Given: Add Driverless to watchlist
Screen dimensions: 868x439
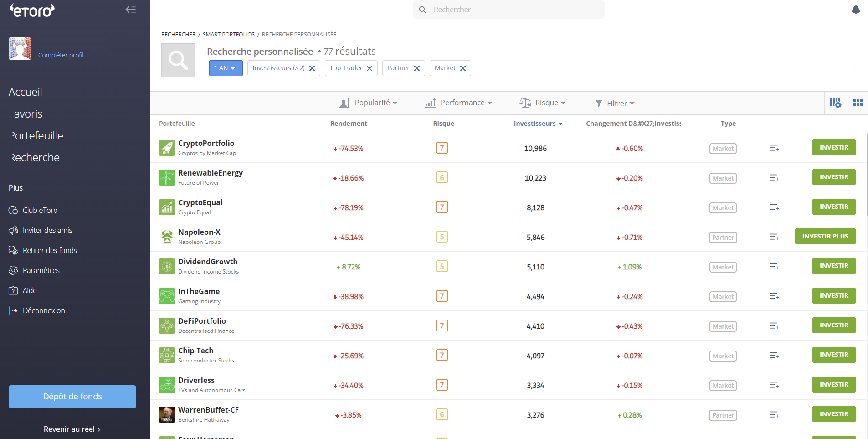Looking at the screenshot, I should click(x=774, y=385).
